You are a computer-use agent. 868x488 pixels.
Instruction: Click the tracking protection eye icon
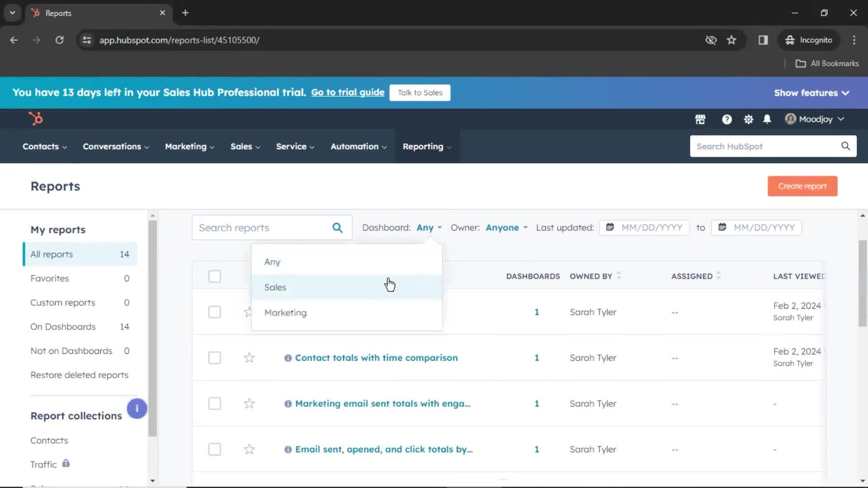pos(711,40)
